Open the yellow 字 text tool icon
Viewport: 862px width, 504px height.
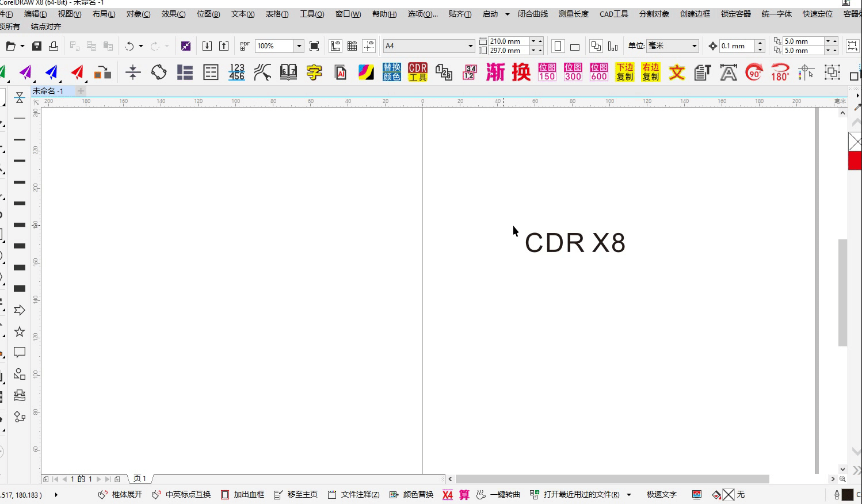point(314,72)
